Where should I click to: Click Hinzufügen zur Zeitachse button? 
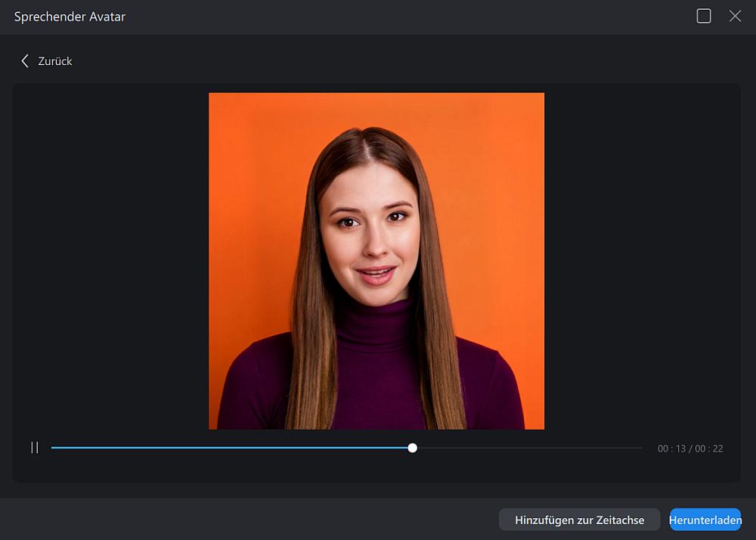tap(579, 520)
